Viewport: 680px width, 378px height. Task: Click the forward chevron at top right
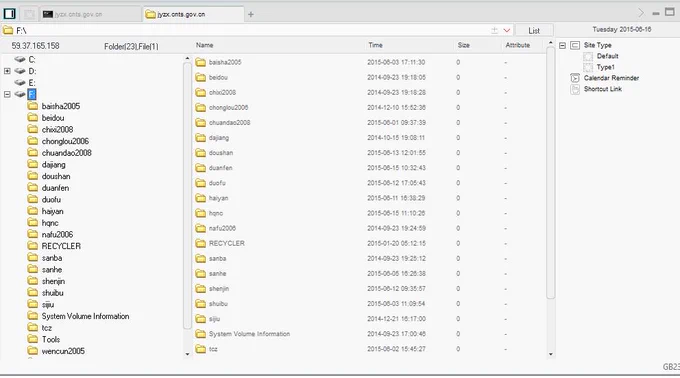point(641,13)
